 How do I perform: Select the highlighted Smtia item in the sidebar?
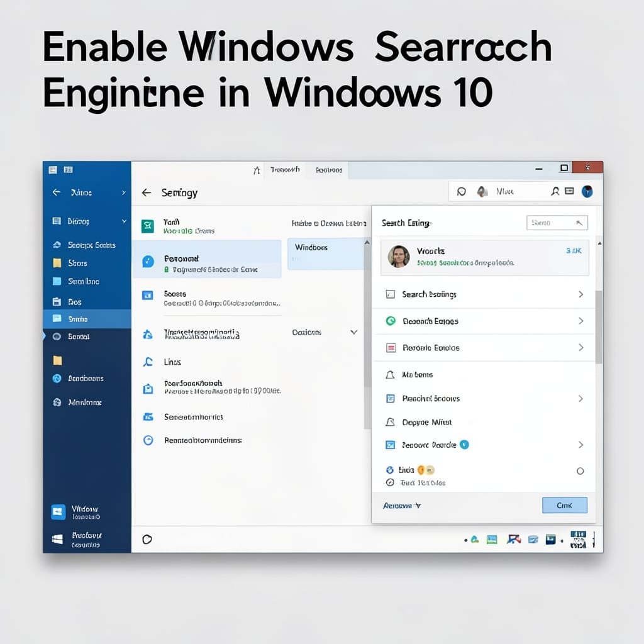(87, 319)
